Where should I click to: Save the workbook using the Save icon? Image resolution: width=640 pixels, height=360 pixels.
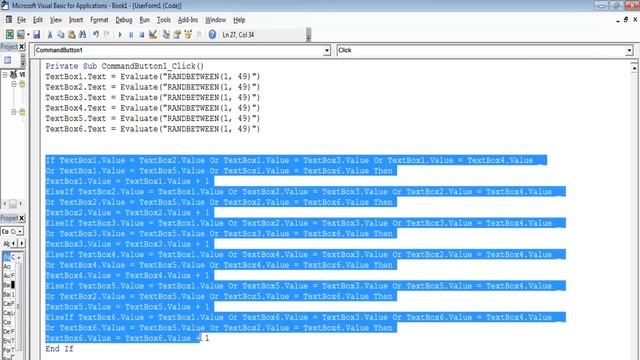(x=37, y=35)
